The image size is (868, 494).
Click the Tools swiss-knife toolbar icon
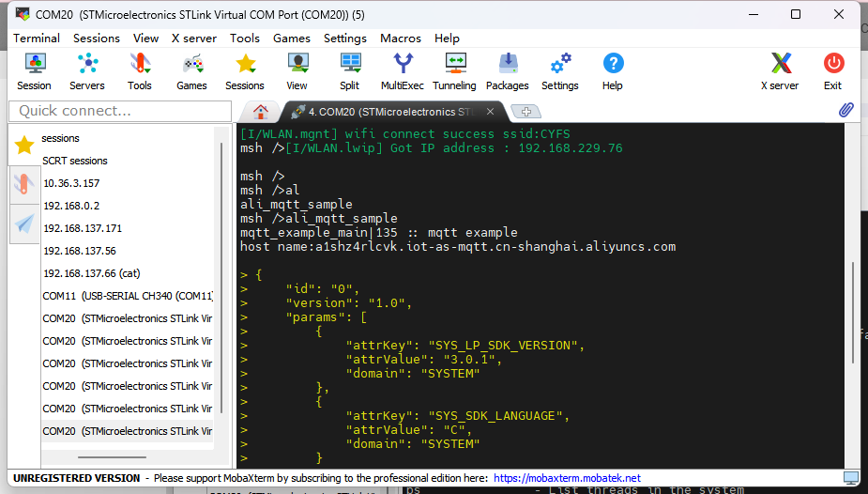(140, 72)
